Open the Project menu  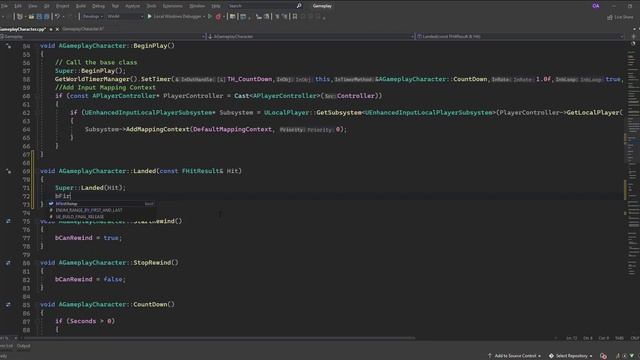(62, 6)
